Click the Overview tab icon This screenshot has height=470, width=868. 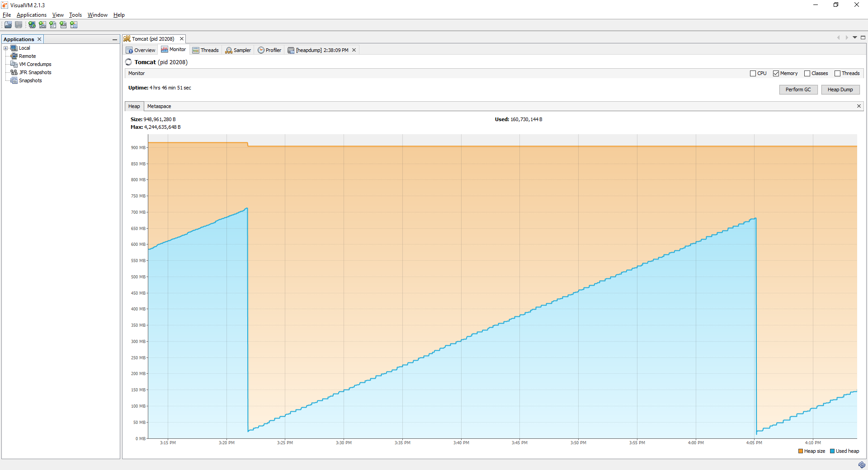point(129,50)
